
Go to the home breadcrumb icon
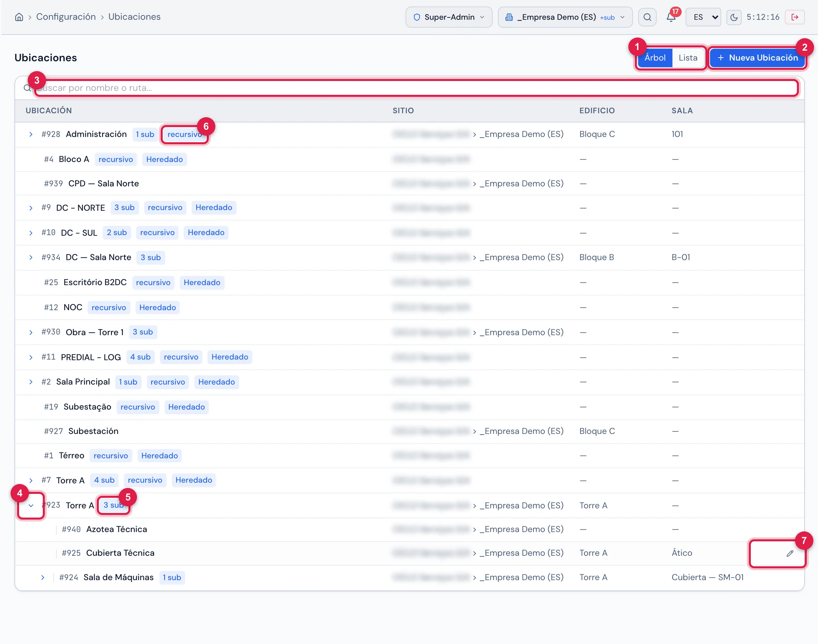coord(19,17)
